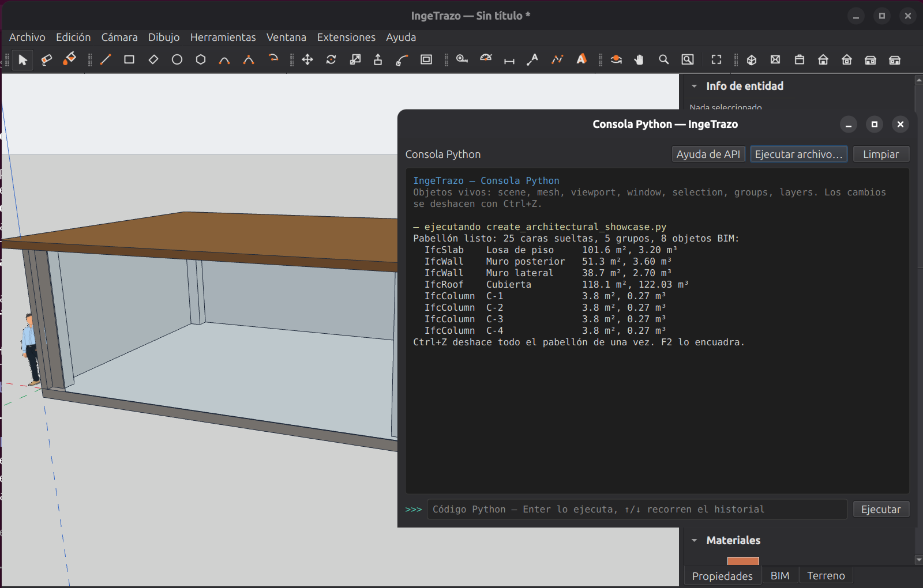Collapse the Materiales section
The width and height of the screenshot is (923, 588).
pos(695,541)
